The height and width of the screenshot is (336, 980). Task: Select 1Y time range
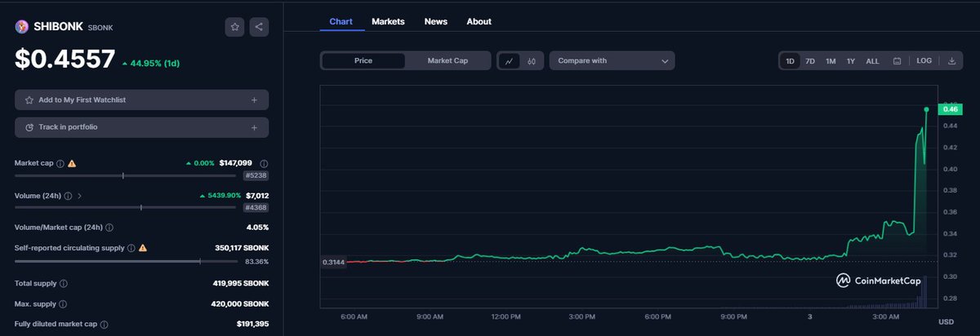pyautogui.click(x=851, y=60)
